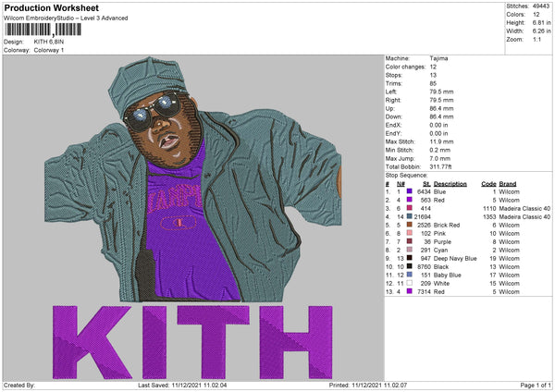Click the Stitches value 49443
Screen dimensions: 555x392
tap(541, 6)
